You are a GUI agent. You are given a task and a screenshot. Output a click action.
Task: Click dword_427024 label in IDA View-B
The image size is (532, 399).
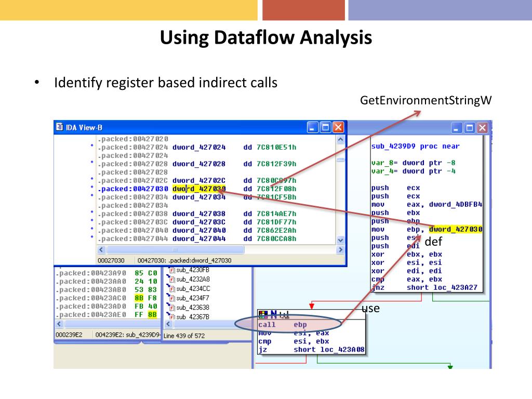point(199,147)
